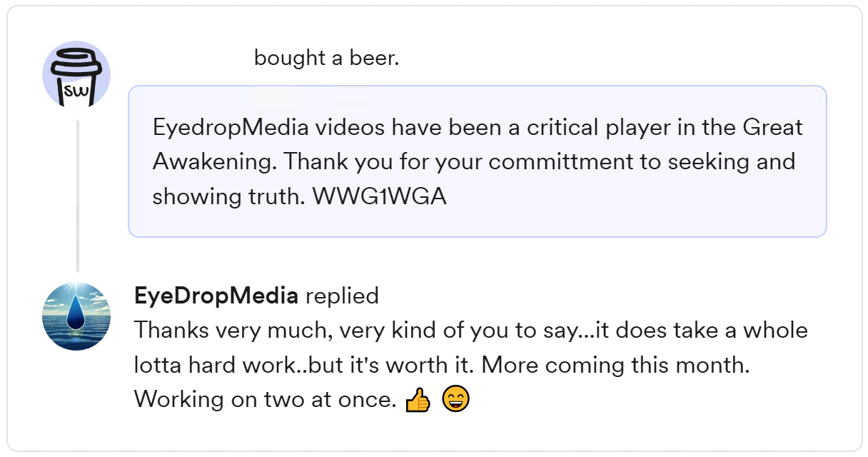Viewport: 868px width, 457px height.
Task: Click "lotta hard work" in the reply
Action: pyautogui.click(x=213, y=365)
